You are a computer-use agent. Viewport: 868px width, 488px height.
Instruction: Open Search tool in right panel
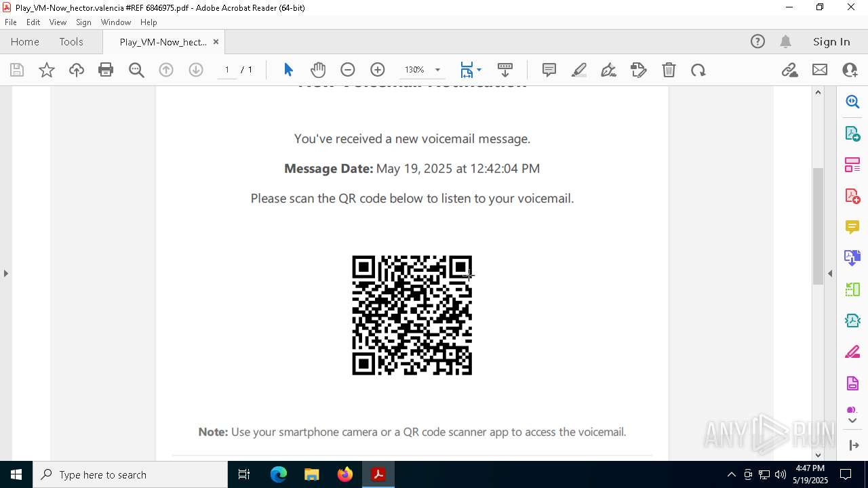pyautogui.click(x=852, y=102)
